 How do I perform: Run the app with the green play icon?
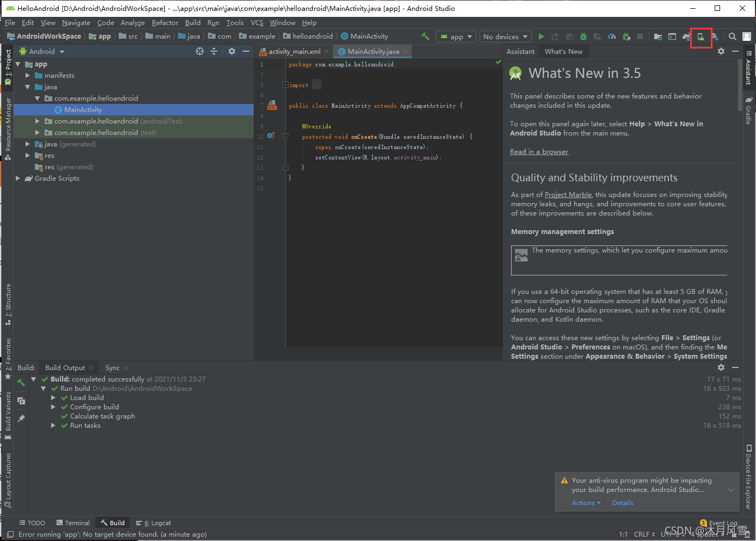click(541, 36)
